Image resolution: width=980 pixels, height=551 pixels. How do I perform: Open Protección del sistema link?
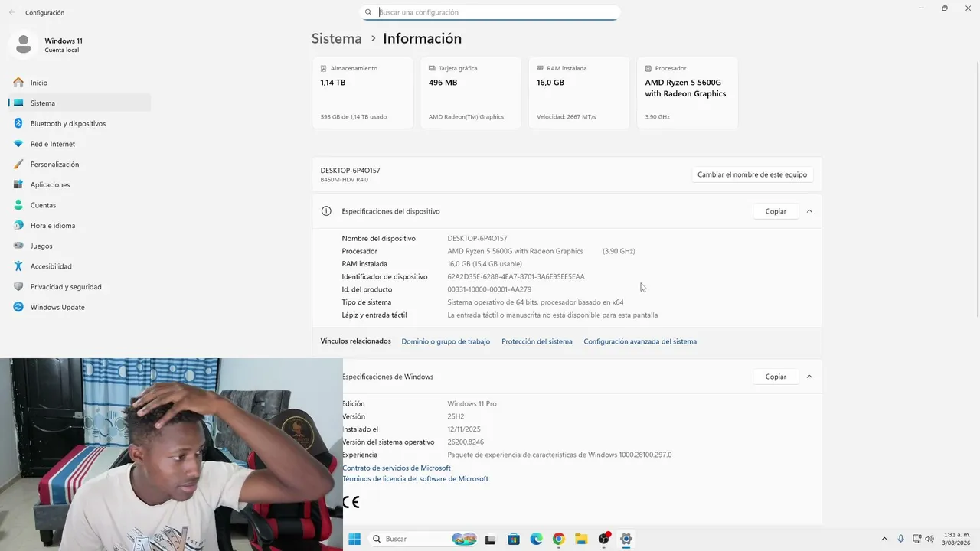pos(537,341)
